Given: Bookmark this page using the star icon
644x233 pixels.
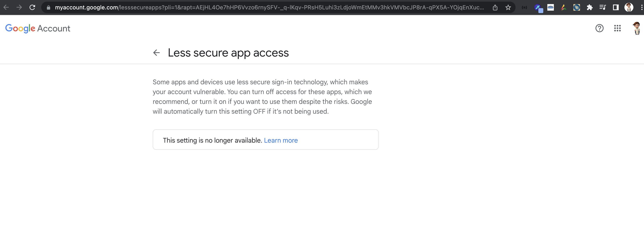Looking at the screenshot, I should coord(508,7).
